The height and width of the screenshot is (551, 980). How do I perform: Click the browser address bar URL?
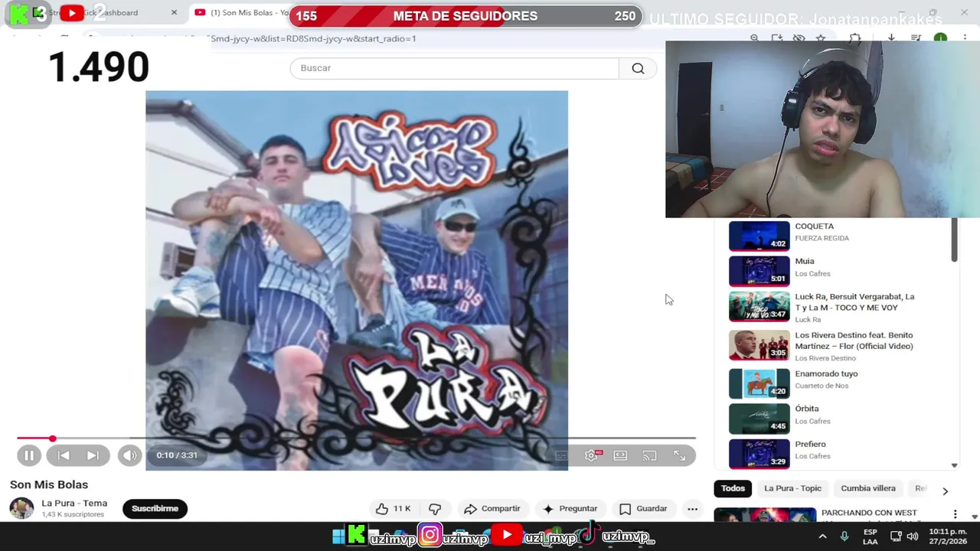click(312, 38)
